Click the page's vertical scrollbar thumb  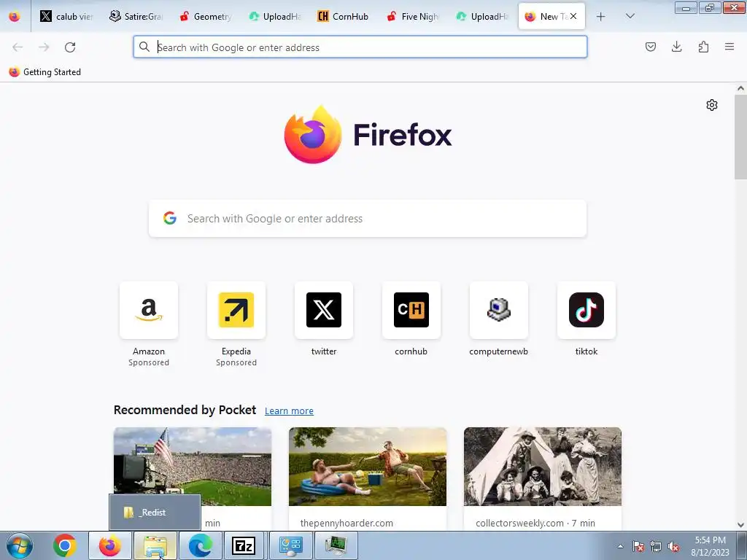(740, 136)
